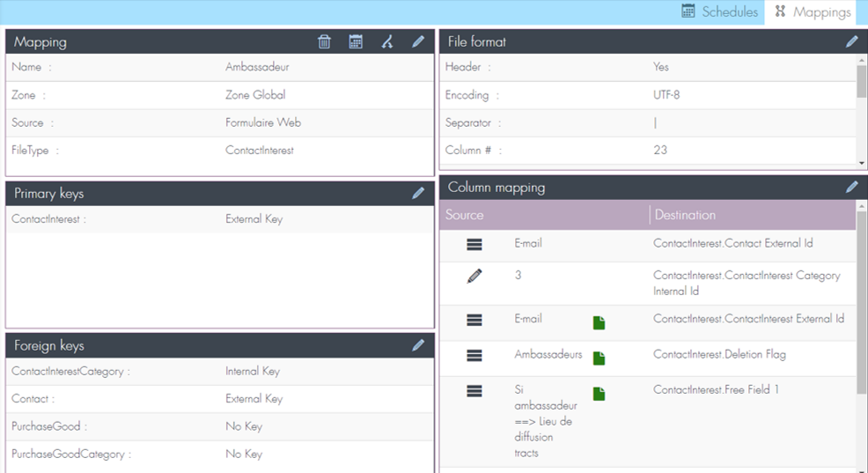Click the Separator pipe value
The width and height of the screenshot is (868, 473).
pyautogui.click(x=656, y=123)
